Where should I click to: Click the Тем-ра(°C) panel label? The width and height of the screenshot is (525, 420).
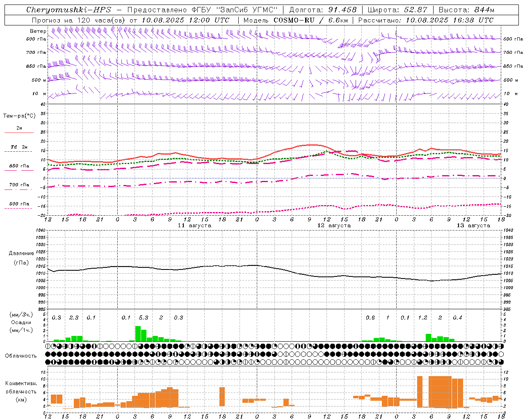point(19,116)
